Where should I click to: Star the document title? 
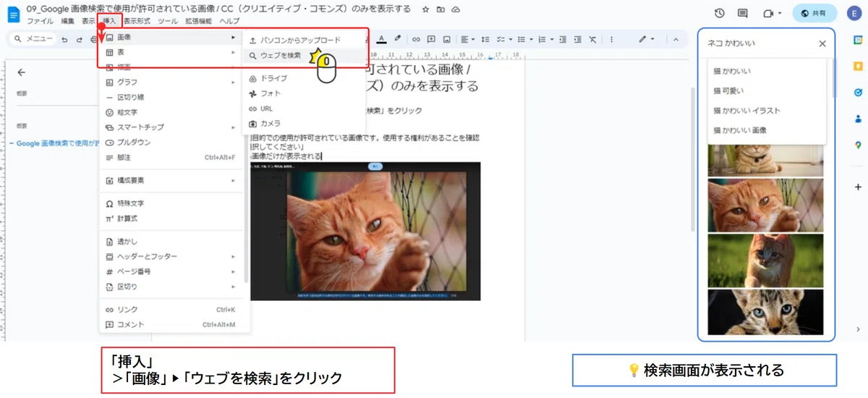[425, 9]
